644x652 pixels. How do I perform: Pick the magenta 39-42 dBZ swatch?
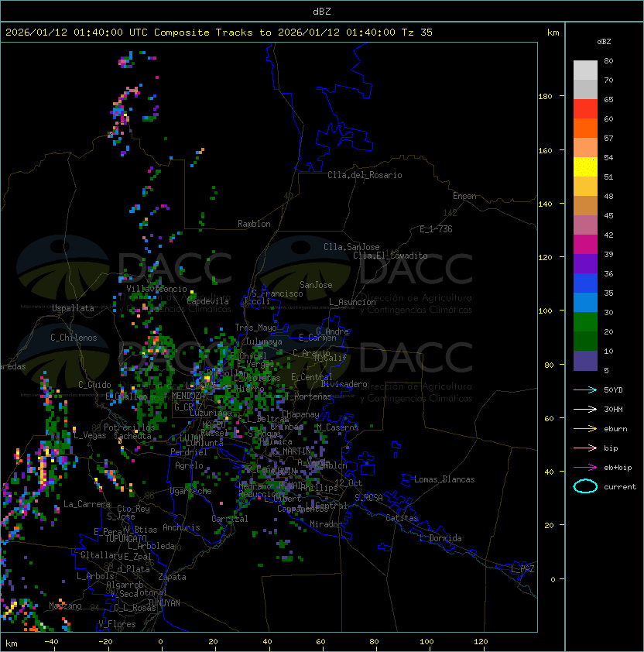(x=585, y=245)
